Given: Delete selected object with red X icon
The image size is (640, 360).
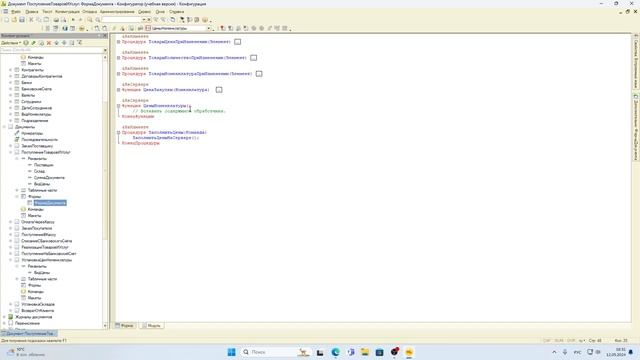Looking at the screenshot, I should tap(49, 42).
